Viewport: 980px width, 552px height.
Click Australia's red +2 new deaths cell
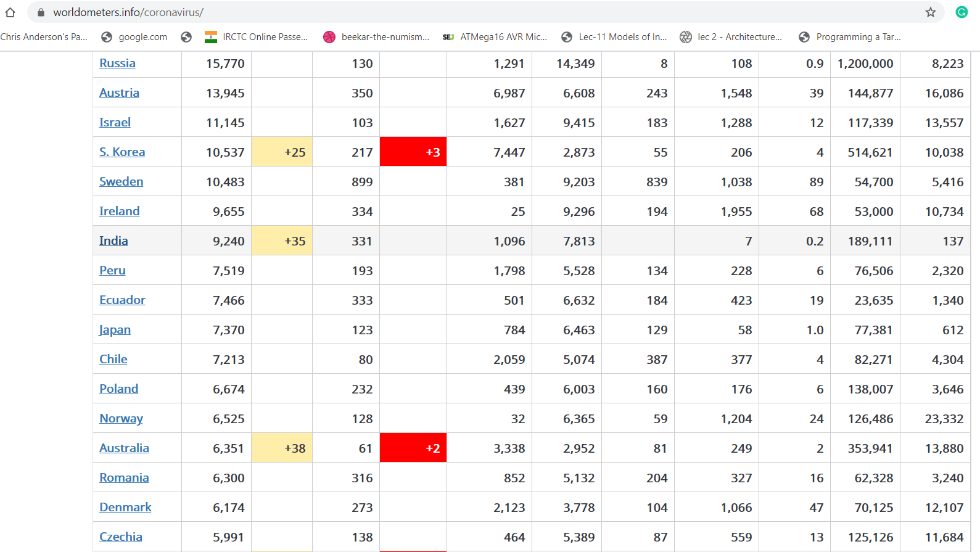[x=413, y=448]
